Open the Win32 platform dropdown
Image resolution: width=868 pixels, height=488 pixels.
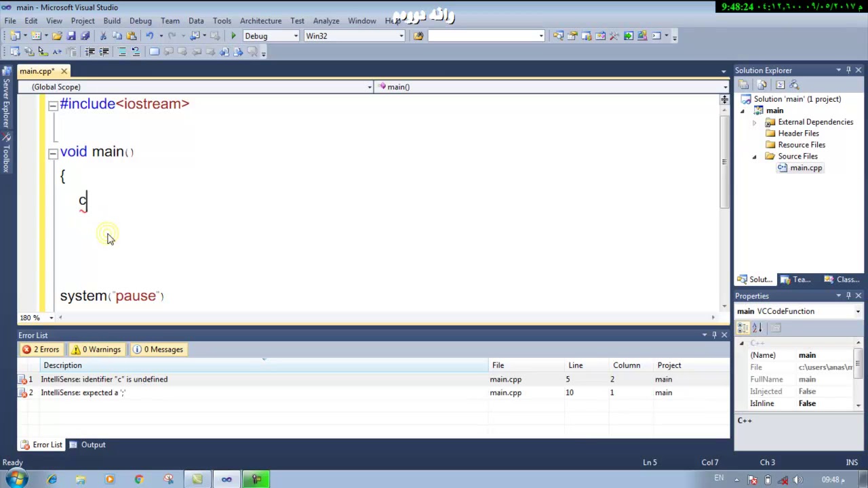tap(401, 36)
